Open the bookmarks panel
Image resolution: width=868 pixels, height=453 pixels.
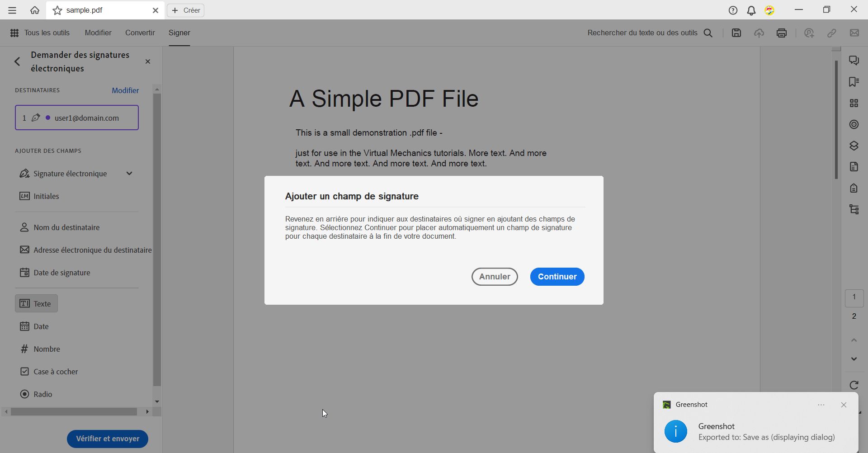[x=854, y=82]
